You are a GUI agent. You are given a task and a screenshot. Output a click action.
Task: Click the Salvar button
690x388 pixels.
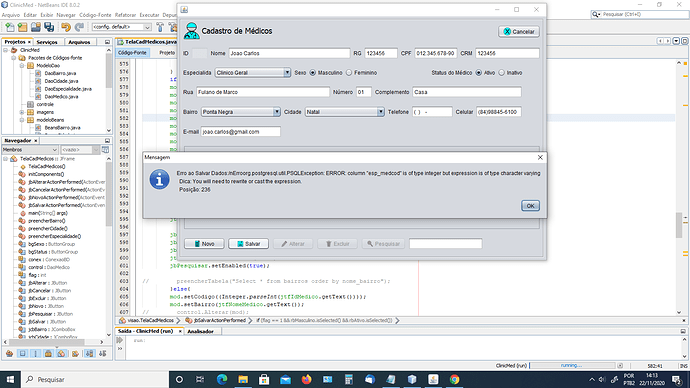click(x=248, y=244)
